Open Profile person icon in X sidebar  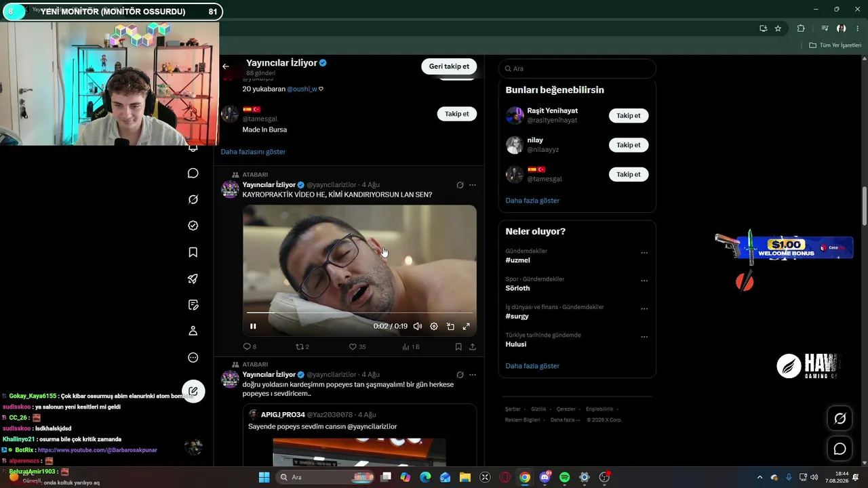point(193,331)
